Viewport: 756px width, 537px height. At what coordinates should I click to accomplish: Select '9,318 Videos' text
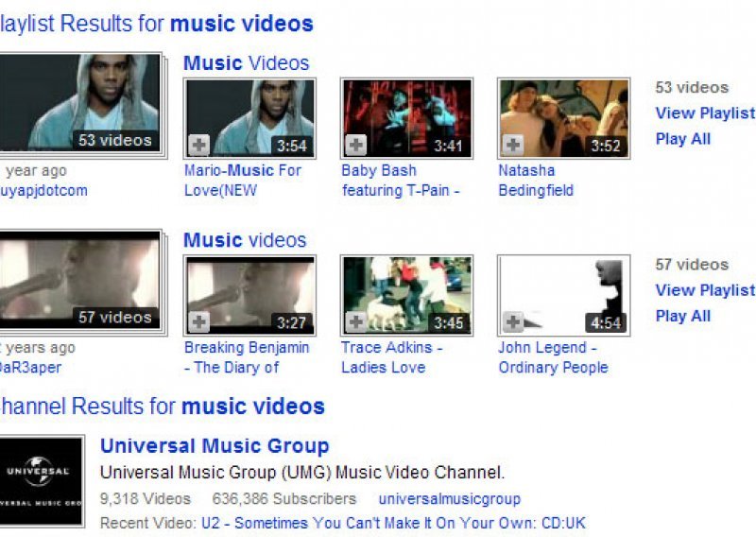tap(146, 499)
